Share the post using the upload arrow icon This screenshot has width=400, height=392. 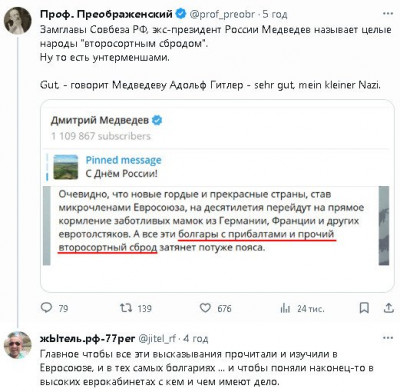coord(388,307)
